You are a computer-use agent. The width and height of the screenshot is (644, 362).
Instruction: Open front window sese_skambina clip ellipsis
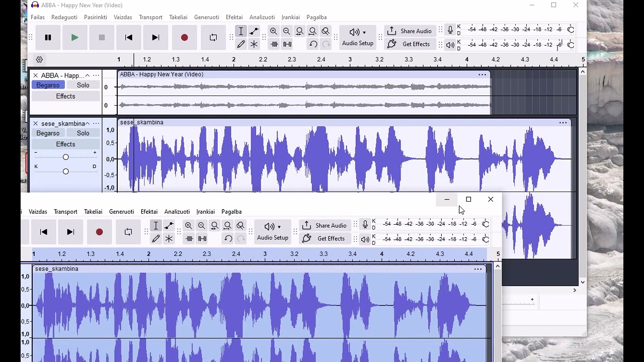pyautogui.click(x=478, y=269)
